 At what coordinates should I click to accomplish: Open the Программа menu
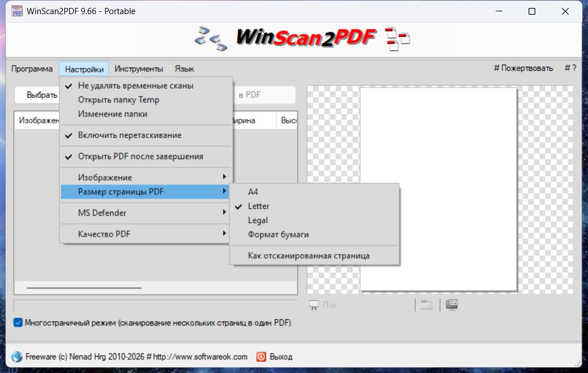point(32,69)
